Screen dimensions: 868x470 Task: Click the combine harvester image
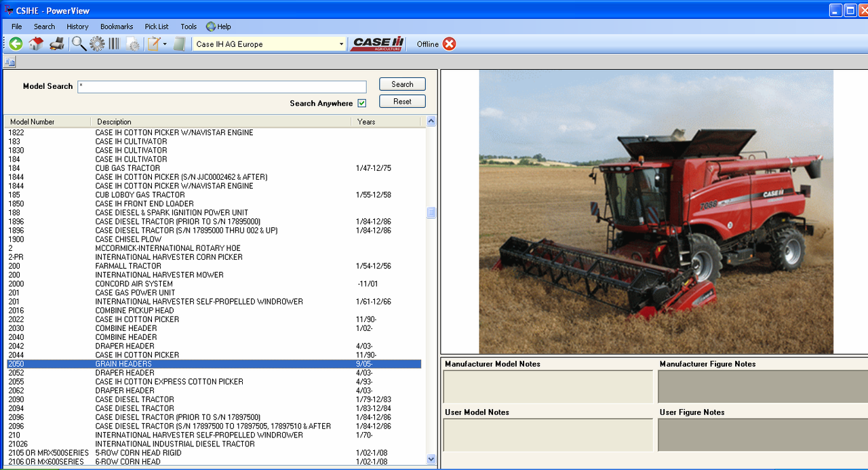click(656, 212)
